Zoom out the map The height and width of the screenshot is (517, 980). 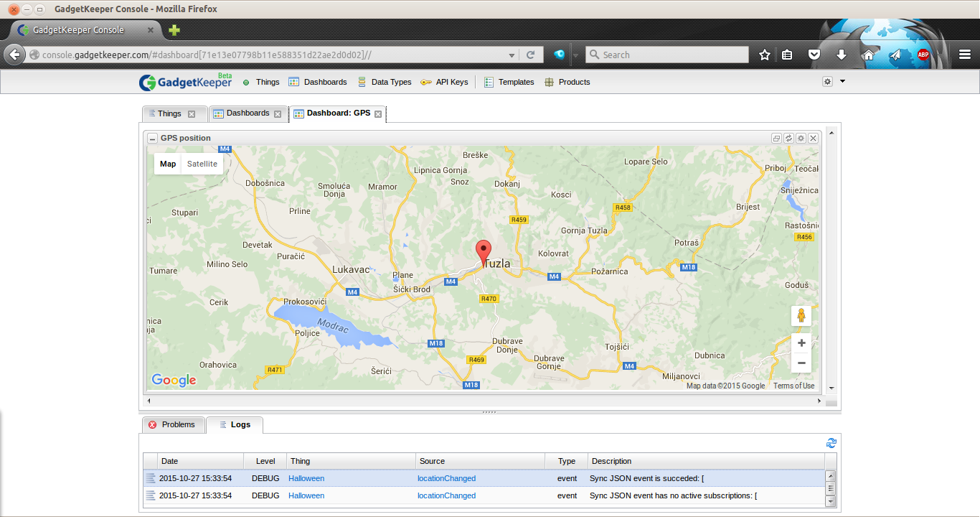pos(801,363)
